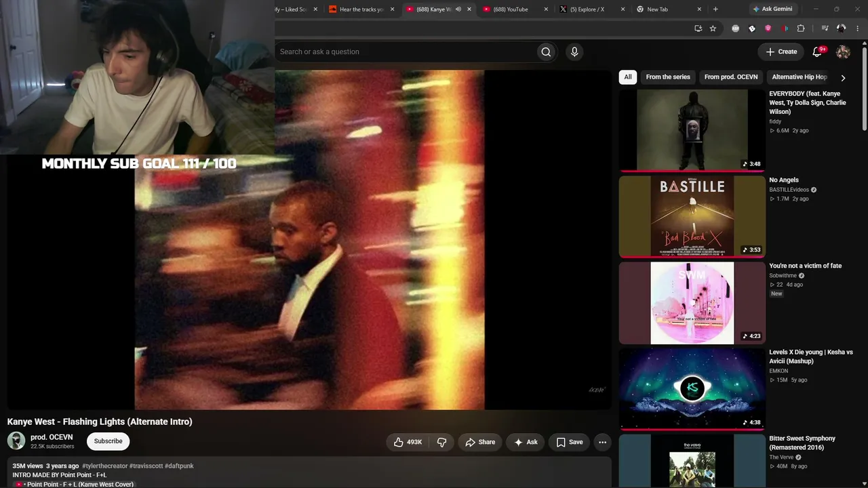Screen dimensions: 868x488
Task: Focus the YouTube search input field
Action: pyautogui.click(x=405, y=52)
